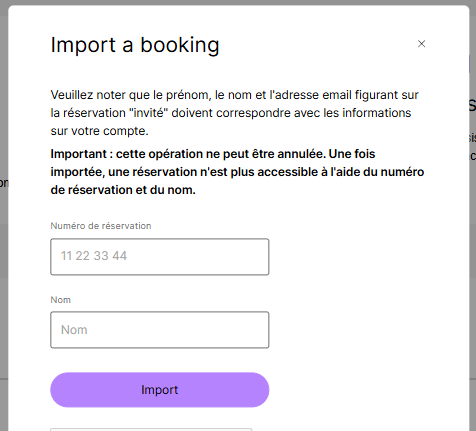This screenshot has height=431, width=476.
Task: Click the bold 'Important' warning paragraph
Action: [237, 172]
